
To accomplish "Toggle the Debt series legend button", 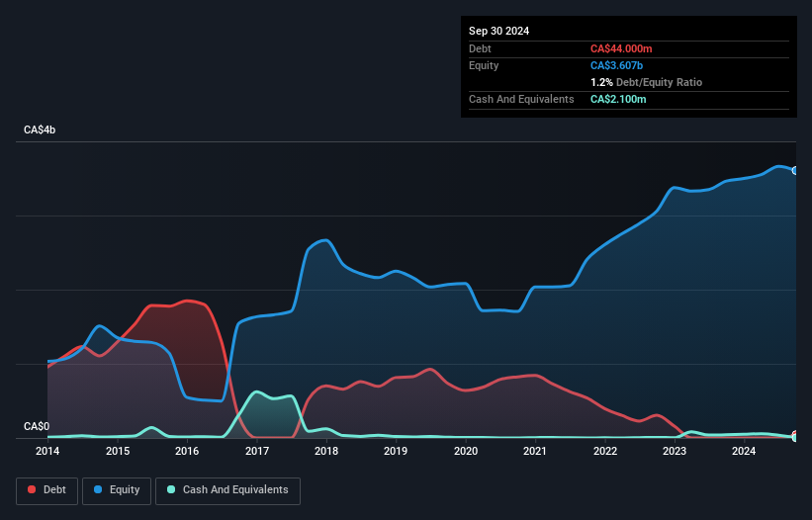I will pos(47,490).
